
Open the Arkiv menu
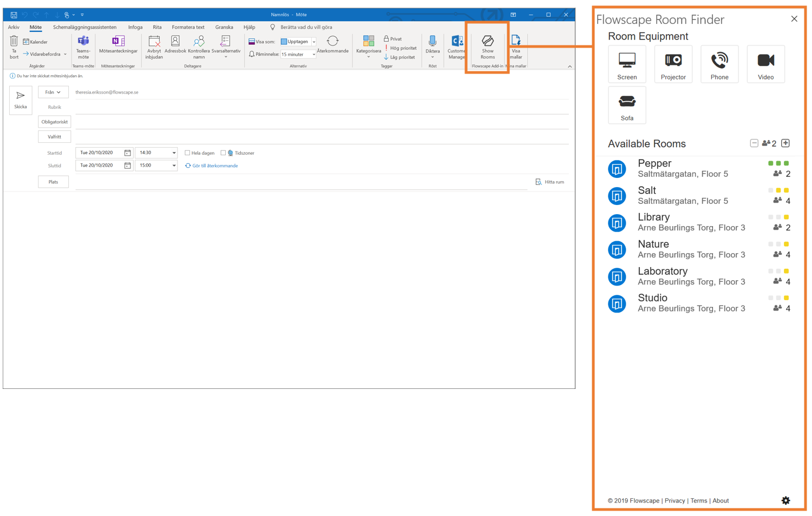pos(14,27)
